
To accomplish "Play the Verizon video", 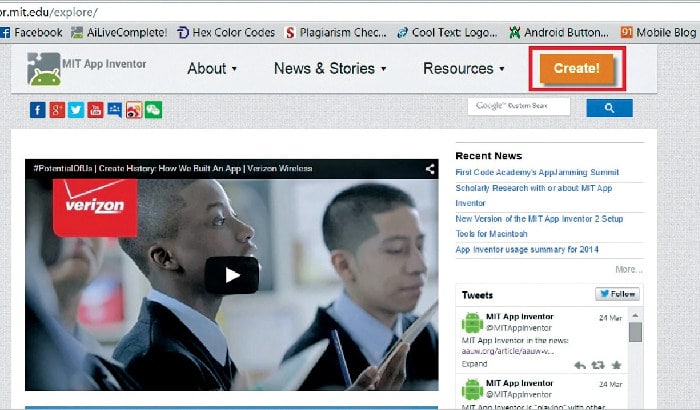I will (x=232, y=275).
